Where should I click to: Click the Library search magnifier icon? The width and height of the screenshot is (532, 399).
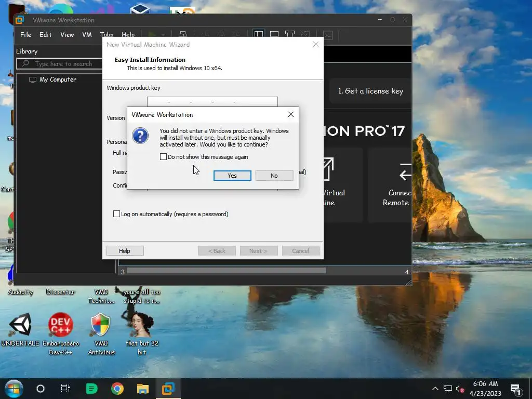25,63
